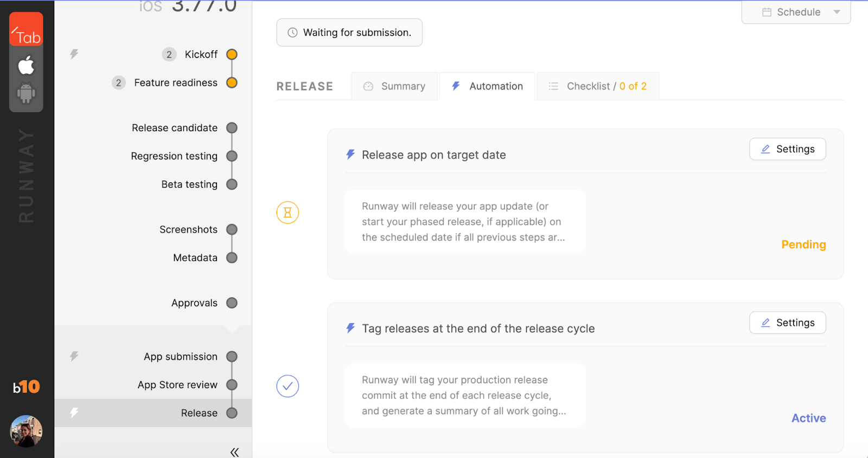
Task: Switch to the Summary tab
Action: click(394, 86)
